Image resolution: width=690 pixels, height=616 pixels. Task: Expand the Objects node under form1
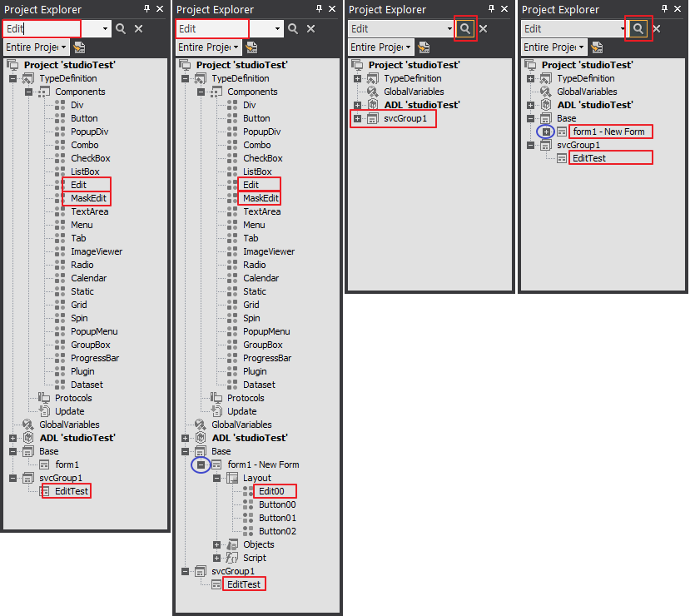click(217, 544)
